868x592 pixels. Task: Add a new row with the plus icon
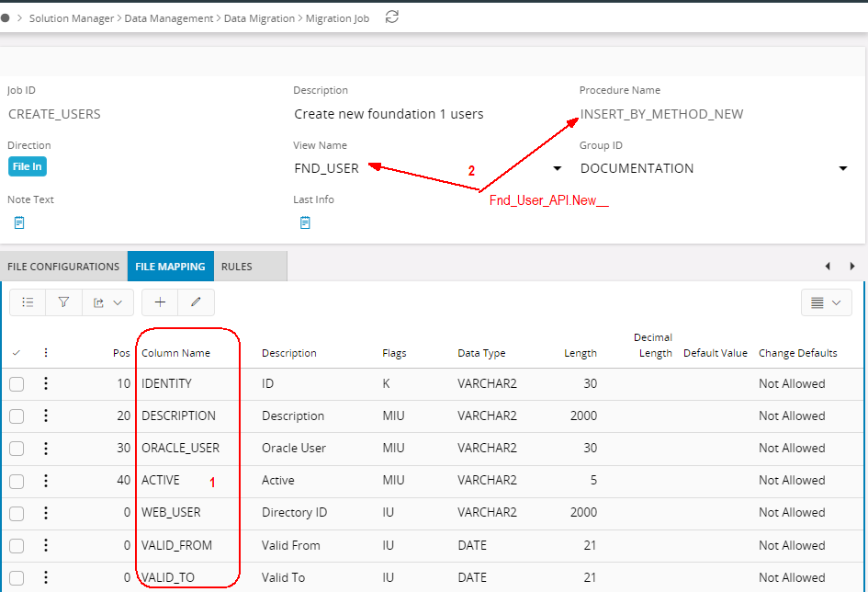coord(160,302)
